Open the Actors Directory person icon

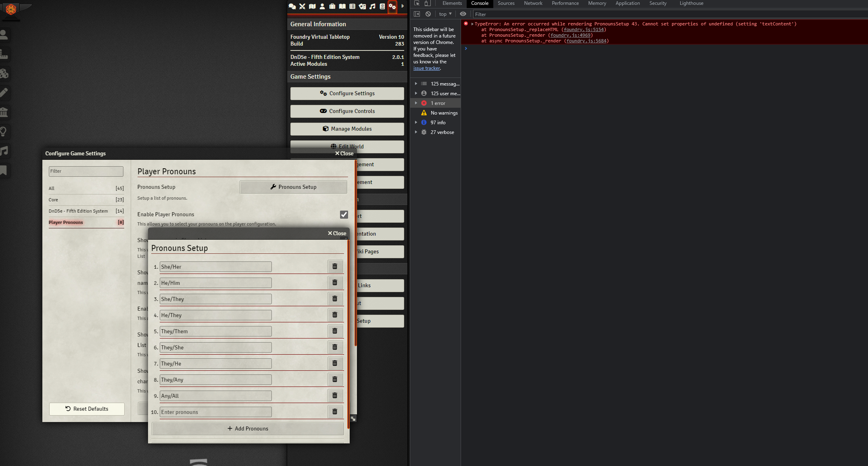[x=322, y=6]
